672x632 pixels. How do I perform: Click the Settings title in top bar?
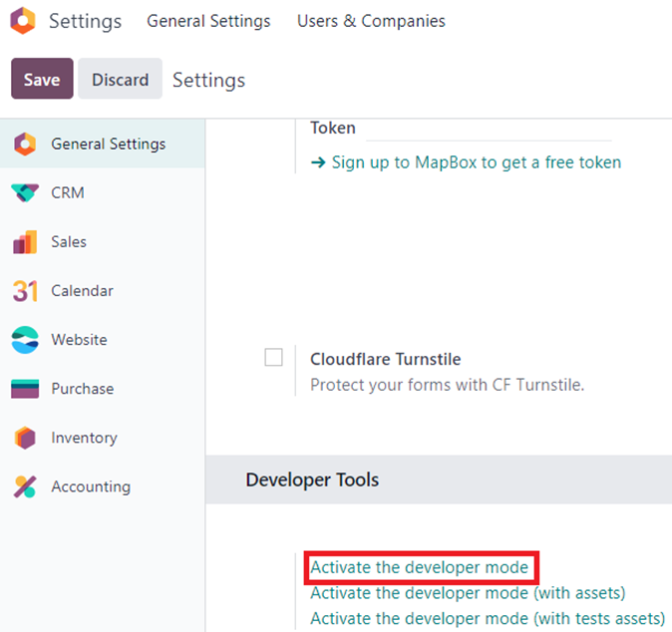pos(86,21)
